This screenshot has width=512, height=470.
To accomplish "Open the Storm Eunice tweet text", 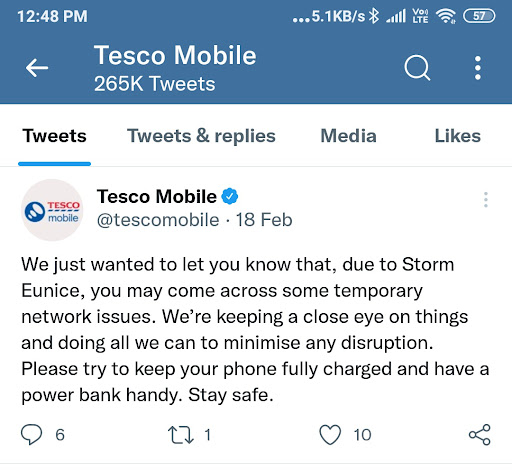I will coord(255,330).
